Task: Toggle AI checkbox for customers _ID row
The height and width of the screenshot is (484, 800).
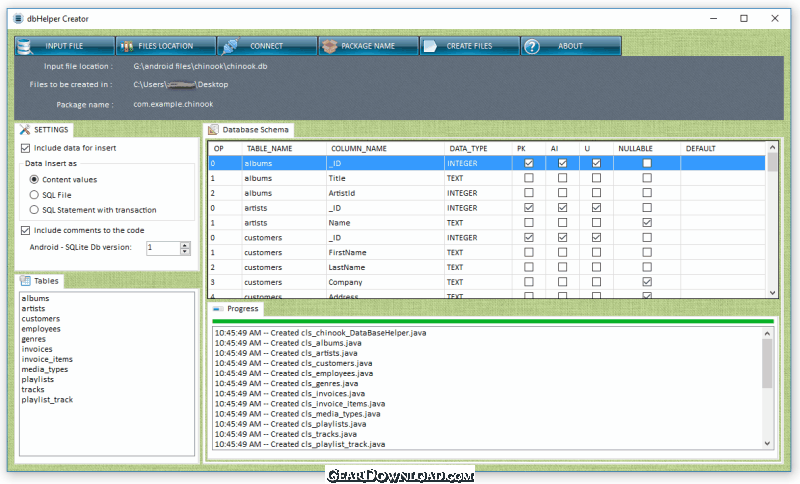Action: coord(562,237)
